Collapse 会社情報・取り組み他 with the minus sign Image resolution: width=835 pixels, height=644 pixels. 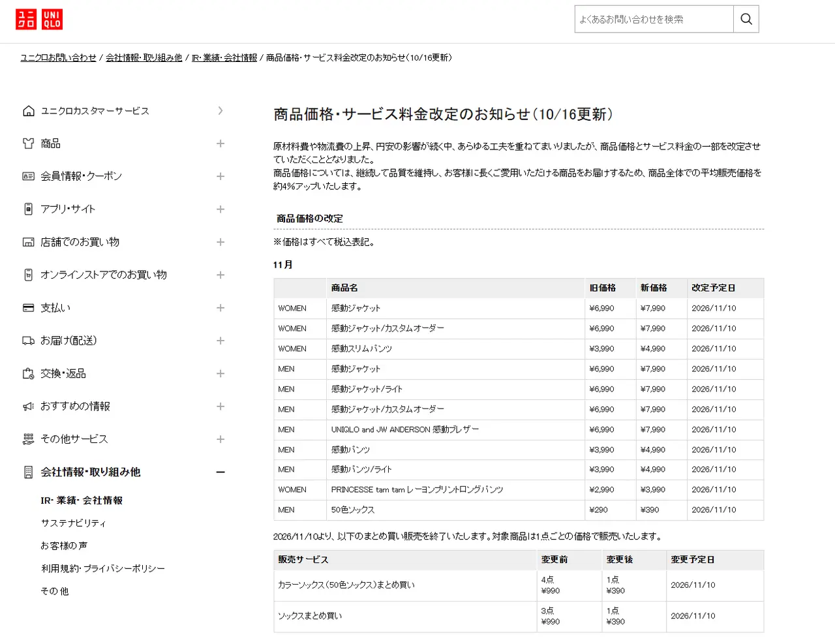pos(220,472)
